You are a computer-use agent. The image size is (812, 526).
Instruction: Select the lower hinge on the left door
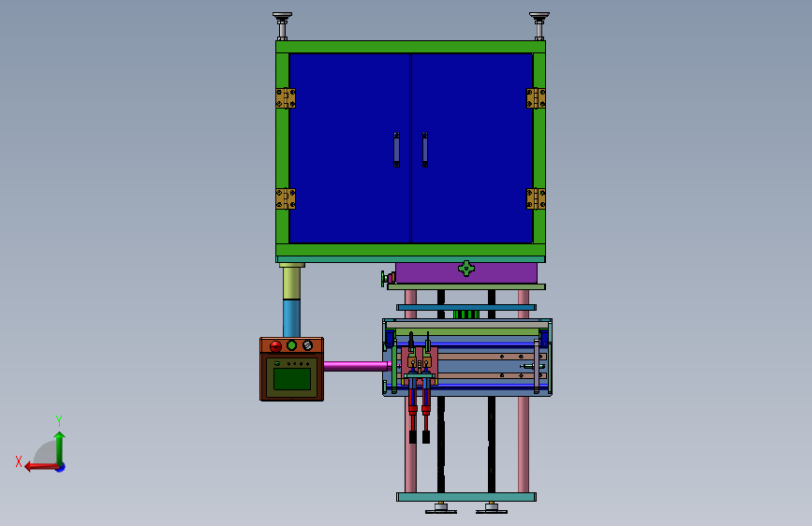286,198
